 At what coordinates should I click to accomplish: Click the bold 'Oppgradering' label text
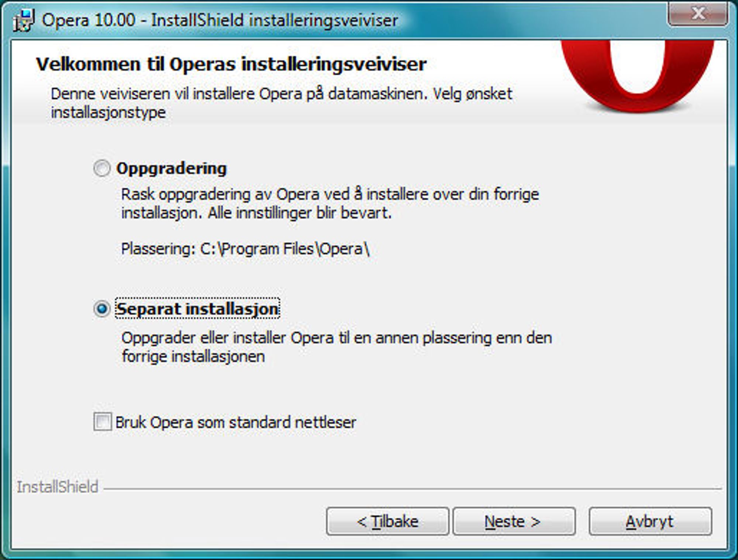[x=172, y=169]
